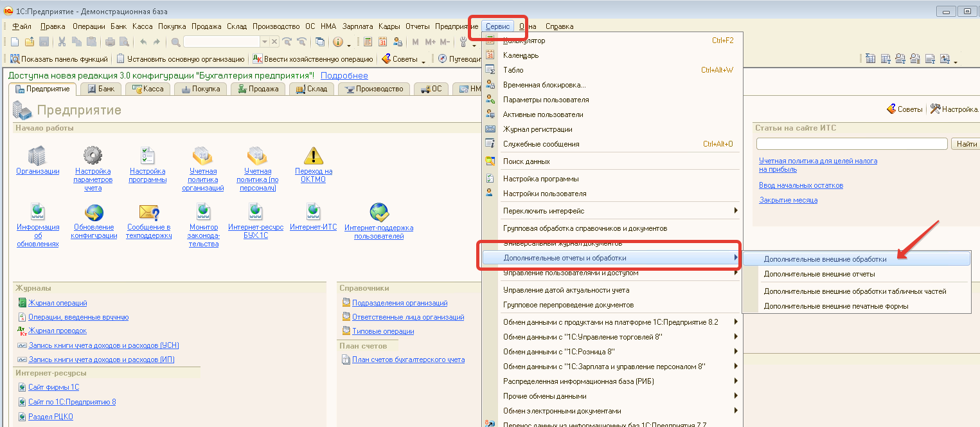Switch to the Производство tab
This screenshot has height=427, width=980.
(373, 89)
